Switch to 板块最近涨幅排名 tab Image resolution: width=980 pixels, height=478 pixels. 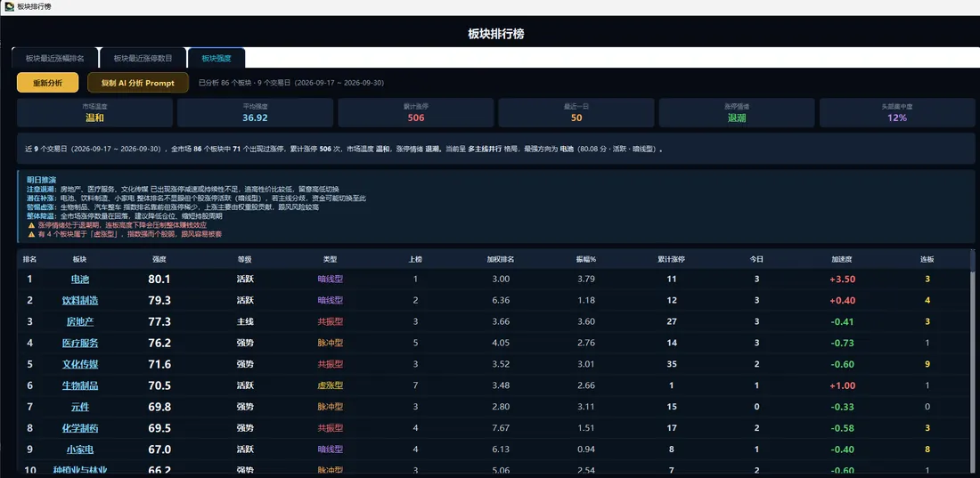(x=54, y=58)
